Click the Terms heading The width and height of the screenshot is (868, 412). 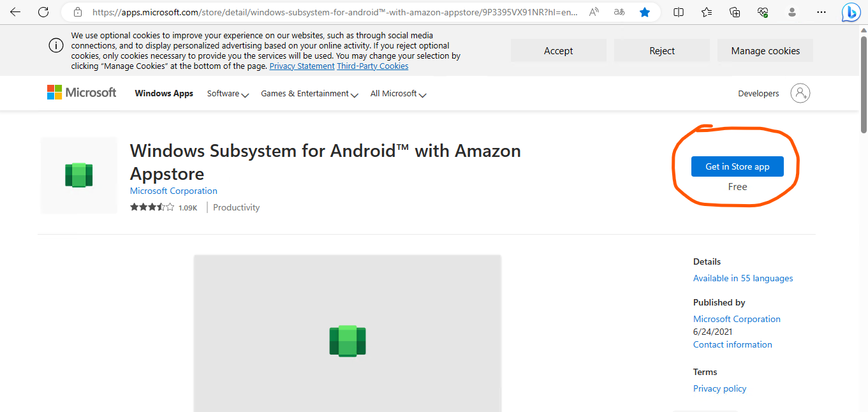(705, 372)
